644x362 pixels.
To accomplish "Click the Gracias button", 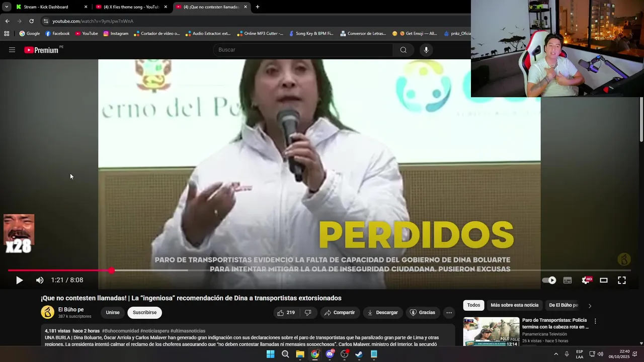I will click(x=423, y=313).
